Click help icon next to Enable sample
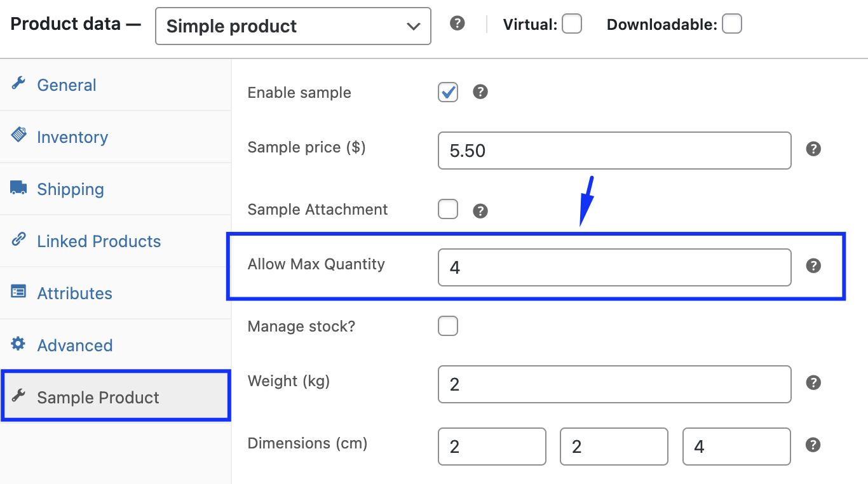The width and height of the screenshot is (868, 484). 480,92
